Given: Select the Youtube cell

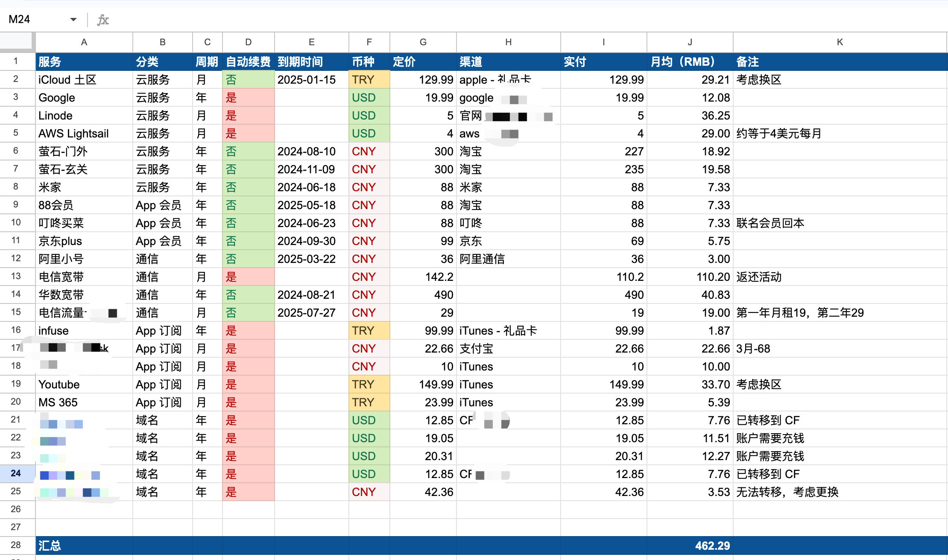Looking at the screenshot, I should [x=84, y=385].
